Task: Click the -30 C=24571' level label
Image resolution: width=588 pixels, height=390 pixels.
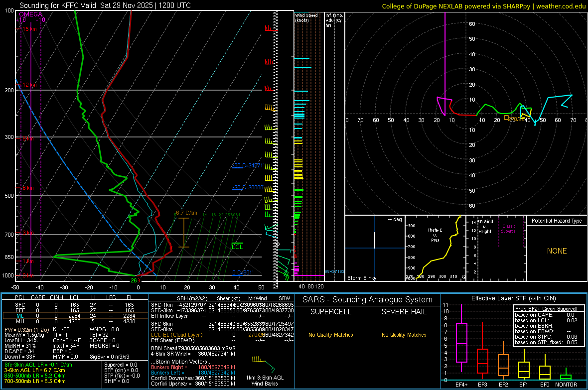Action: 248,165
